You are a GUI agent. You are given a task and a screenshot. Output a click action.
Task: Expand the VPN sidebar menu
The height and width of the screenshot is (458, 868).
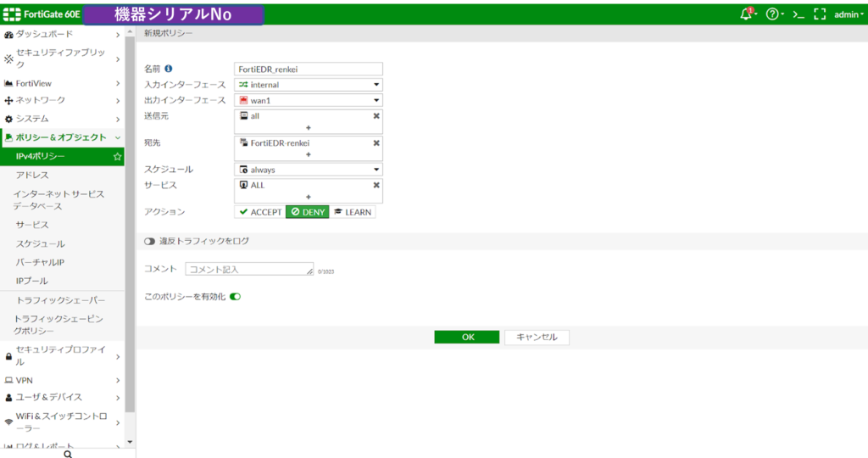pos(62,381)
